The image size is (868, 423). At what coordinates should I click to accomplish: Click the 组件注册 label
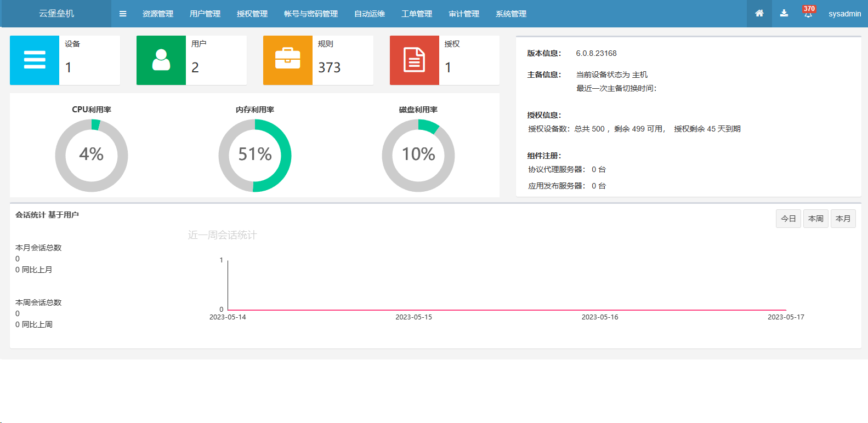pyautogui.click(x=544, y=156)
